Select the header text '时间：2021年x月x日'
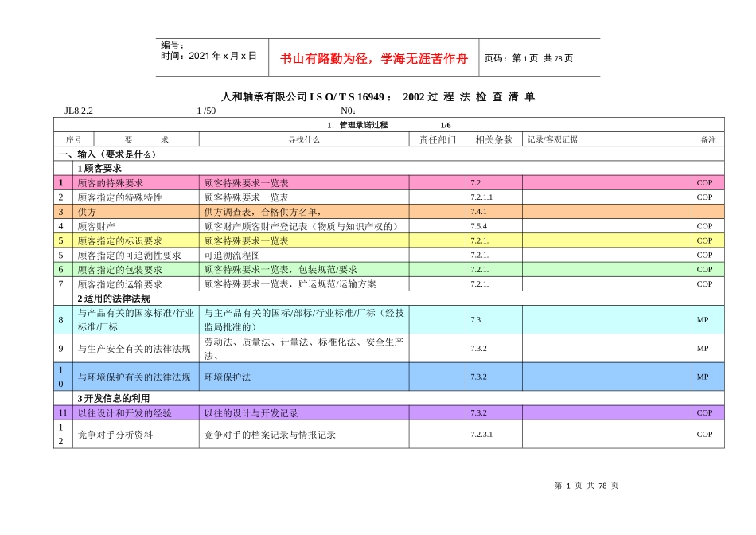 pos(208,56)
